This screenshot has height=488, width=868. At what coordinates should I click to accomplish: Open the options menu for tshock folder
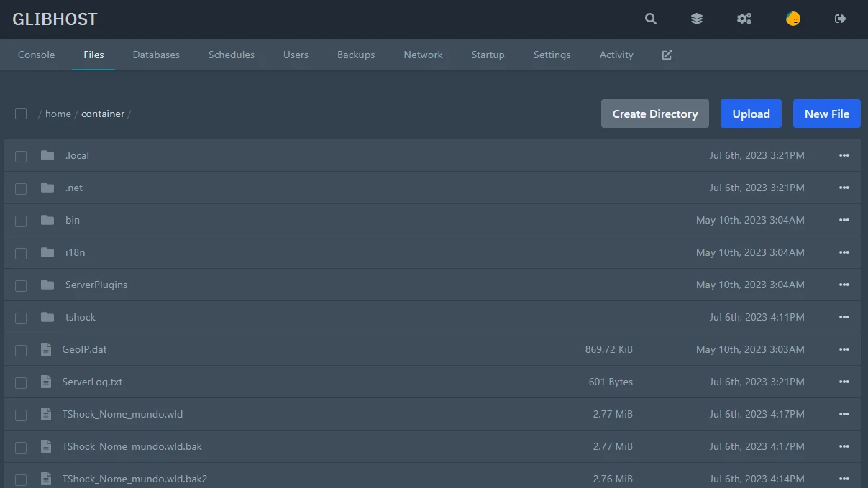(844, 317)
